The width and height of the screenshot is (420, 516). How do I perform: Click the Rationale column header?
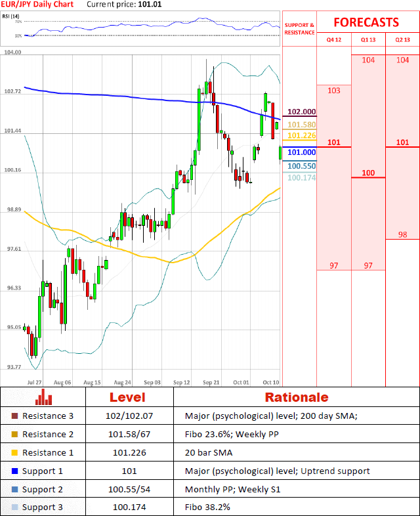296,397
